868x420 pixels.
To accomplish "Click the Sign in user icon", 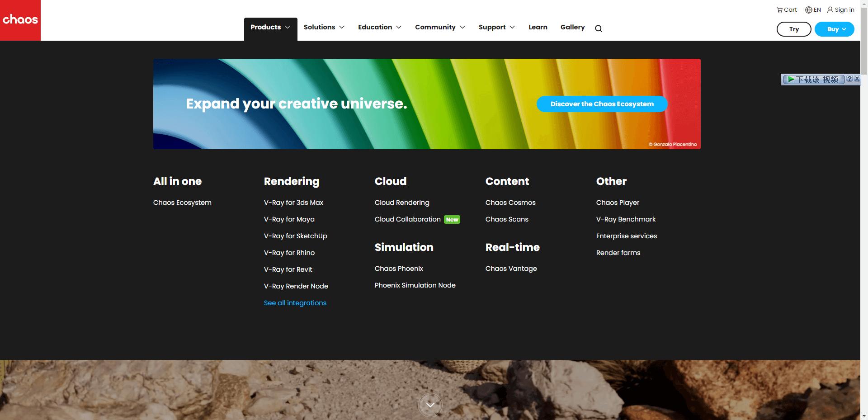I will pos(830,10).
